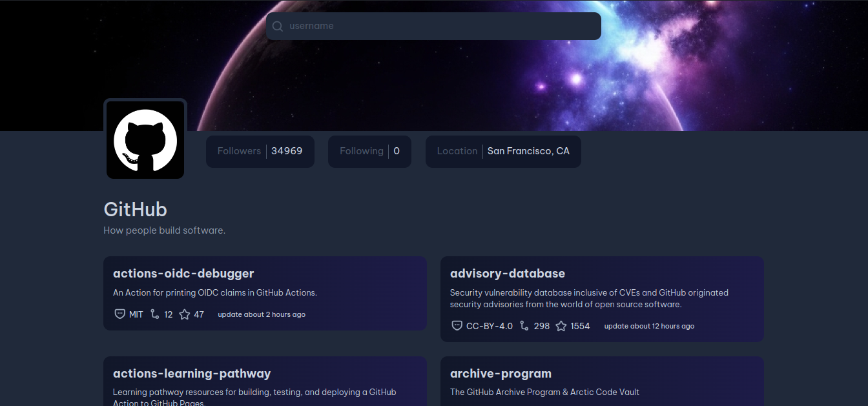The height and width of the screenshot is (406, 868).
Task: Click the Location San Francisco badge
Action: click(x=503, y=152)
